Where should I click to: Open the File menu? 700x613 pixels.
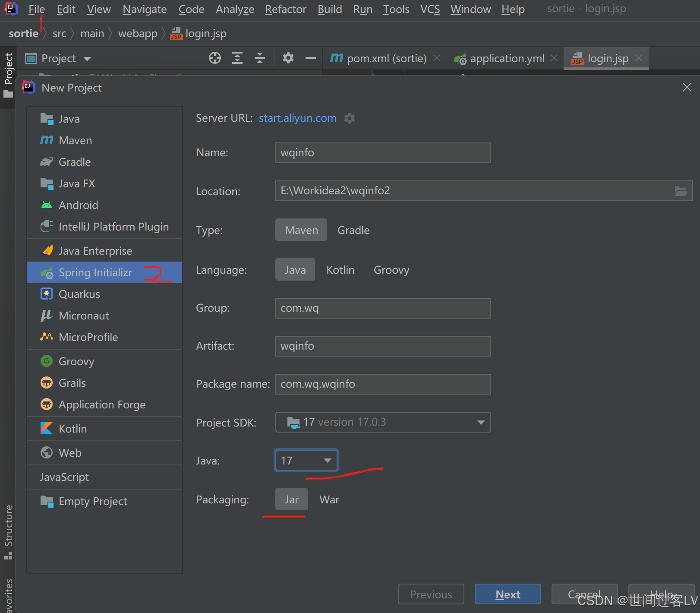pyautogui.click(x=37, y=9)
